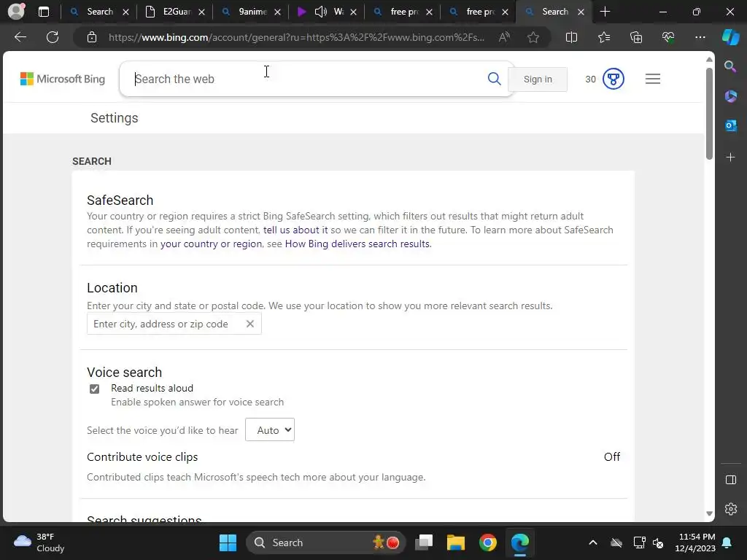Add a sidebar app with plus
Viewport: 747px width, 560px height.
[730, 157]
